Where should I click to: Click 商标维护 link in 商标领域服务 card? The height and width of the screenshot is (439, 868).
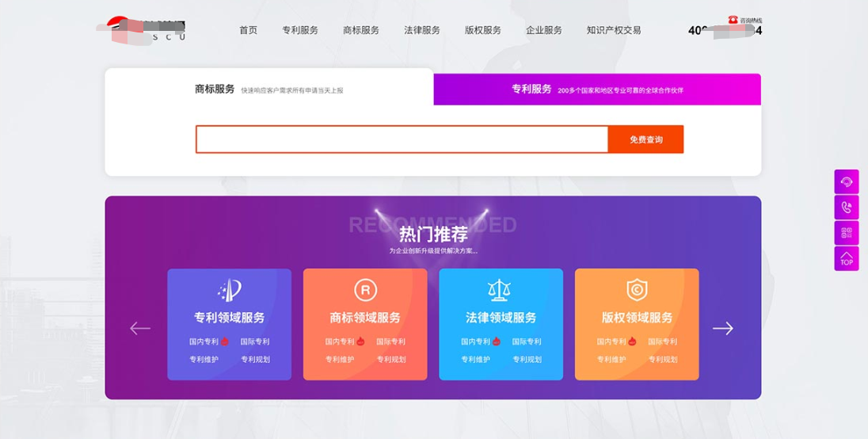(340, 360)
